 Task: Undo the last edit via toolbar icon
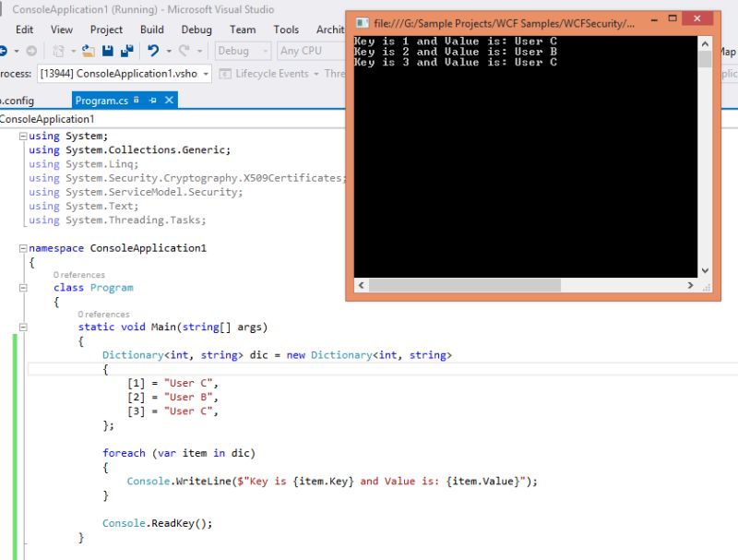pos(151,51)
